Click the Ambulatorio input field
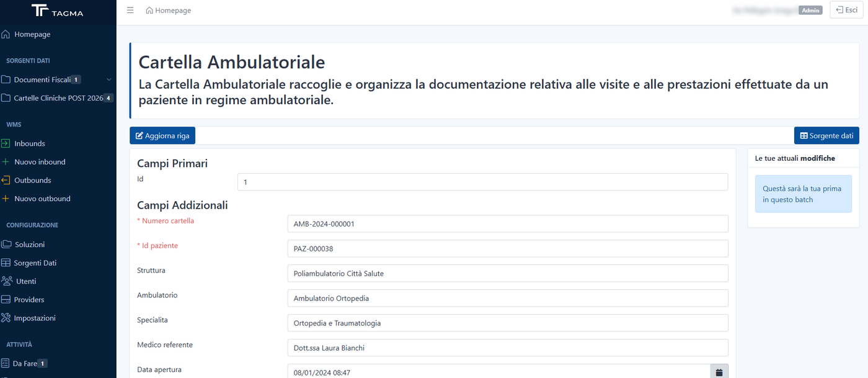 (x=508, y=299)
